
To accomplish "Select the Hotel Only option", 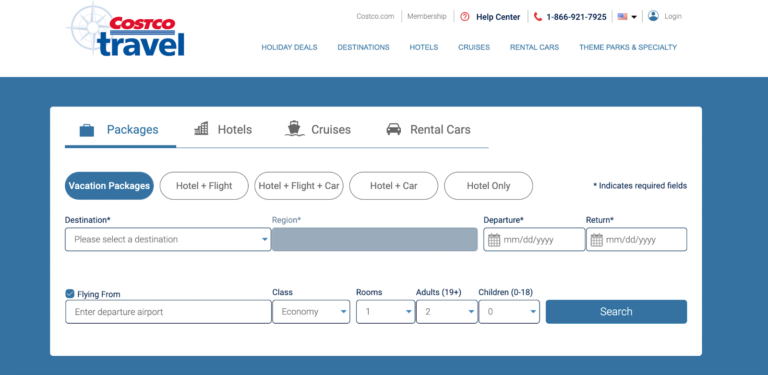I will coord(488,186).
